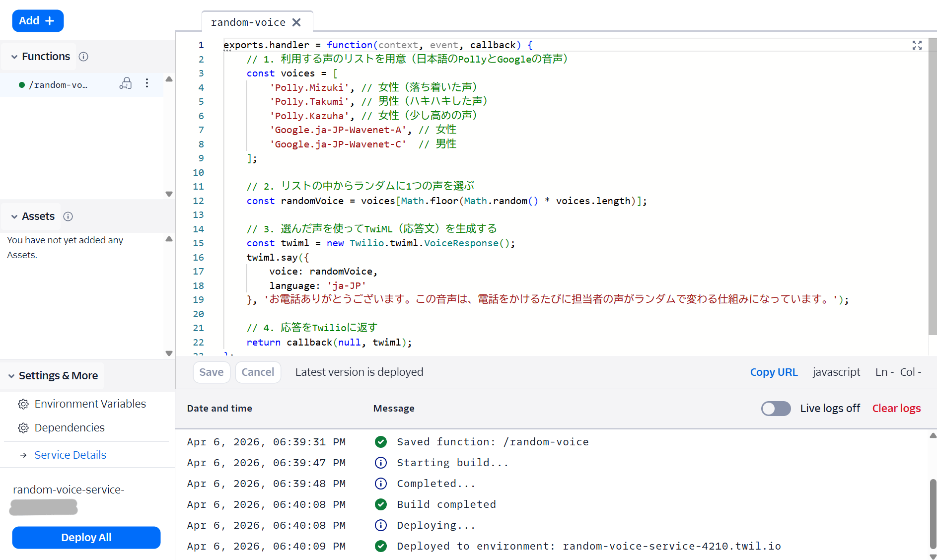The height and width of the screenshot is (560, 937).
Task: Click the Cancel button below the editor
Action: click(x=258, y=372)
